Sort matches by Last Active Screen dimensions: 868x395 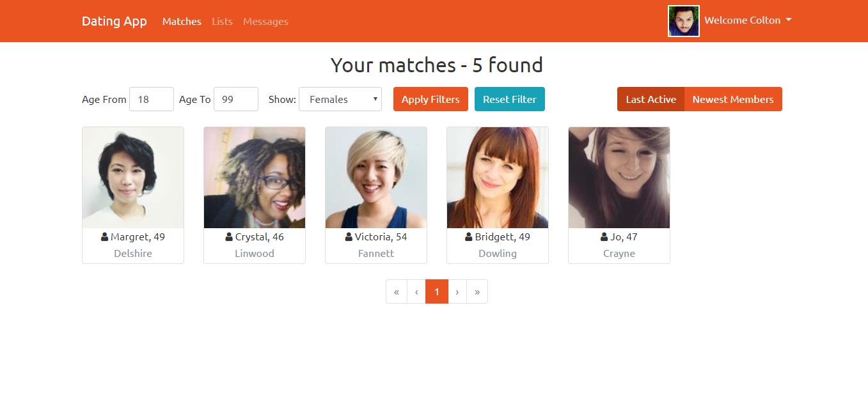coord(651,99)
